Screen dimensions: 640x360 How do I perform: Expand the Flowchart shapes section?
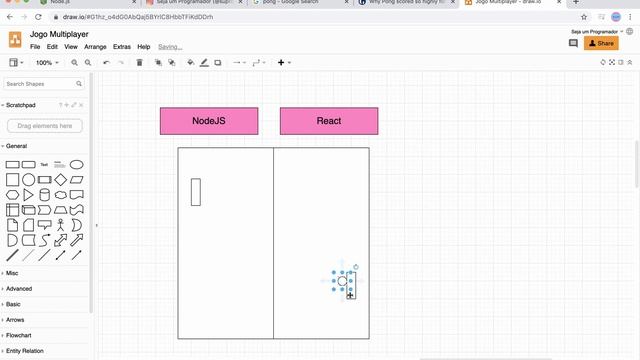(17, 335)
